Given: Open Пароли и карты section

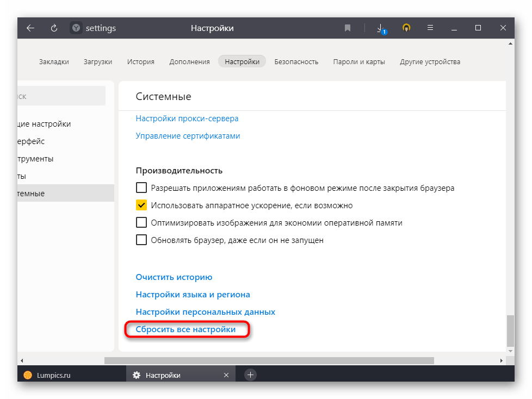Looking at the screenshot, I should (x=359, y=61).
